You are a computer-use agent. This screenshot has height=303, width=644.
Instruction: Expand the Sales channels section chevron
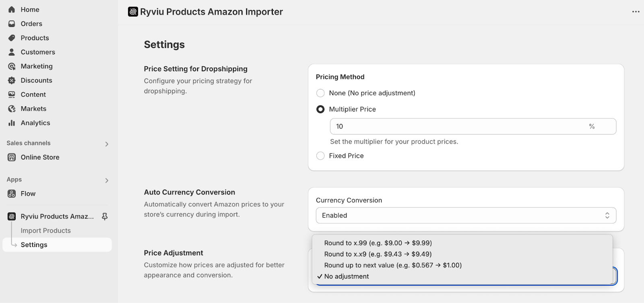(x=107, y=144)
